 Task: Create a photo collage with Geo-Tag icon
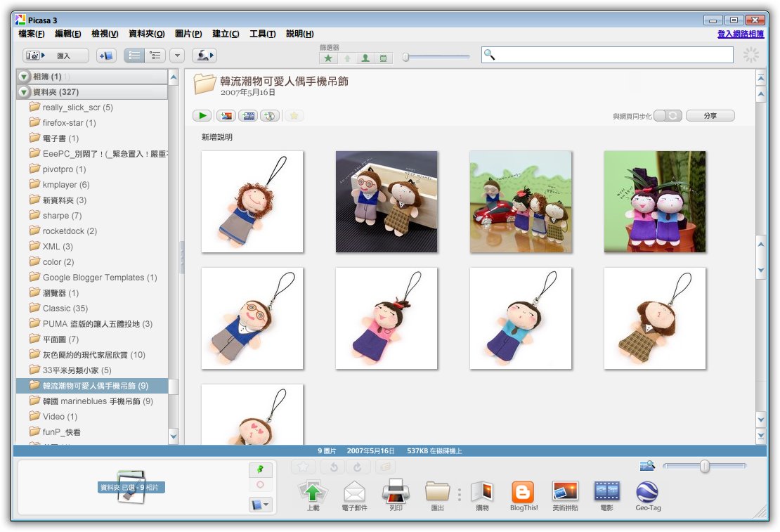[647, 492]
